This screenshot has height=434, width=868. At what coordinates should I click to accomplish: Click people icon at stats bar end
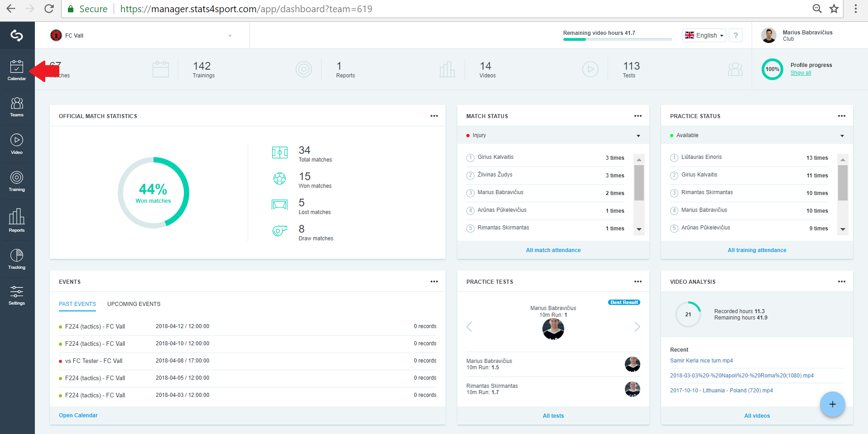click(735, 69)
